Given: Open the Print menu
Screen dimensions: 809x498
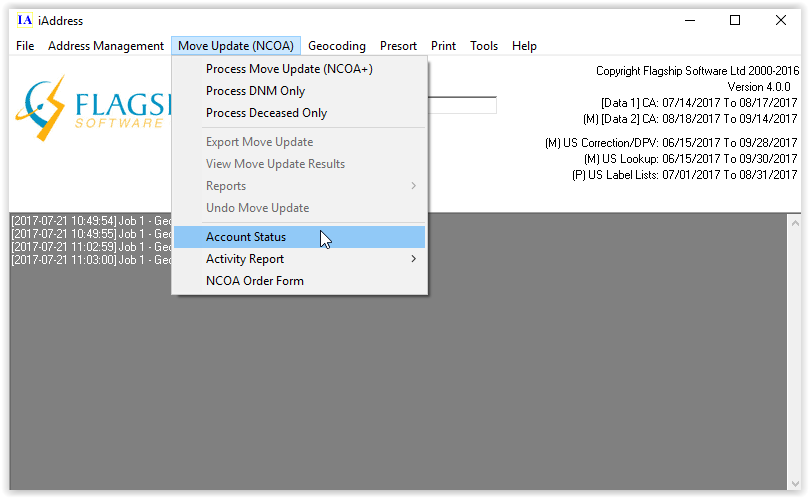Looking at the screenshot, I should [443, 46].
